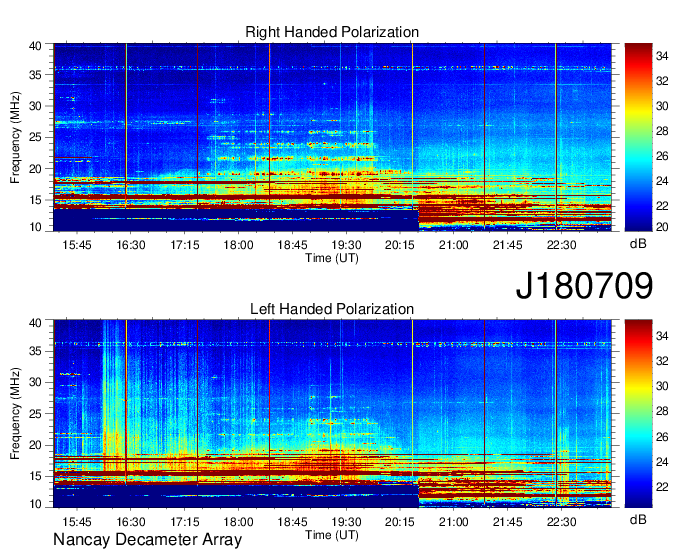Click the "18:00" tick on the Left Handed time axis
This screenshot has width=680, height=552.
tap(238, 521)
